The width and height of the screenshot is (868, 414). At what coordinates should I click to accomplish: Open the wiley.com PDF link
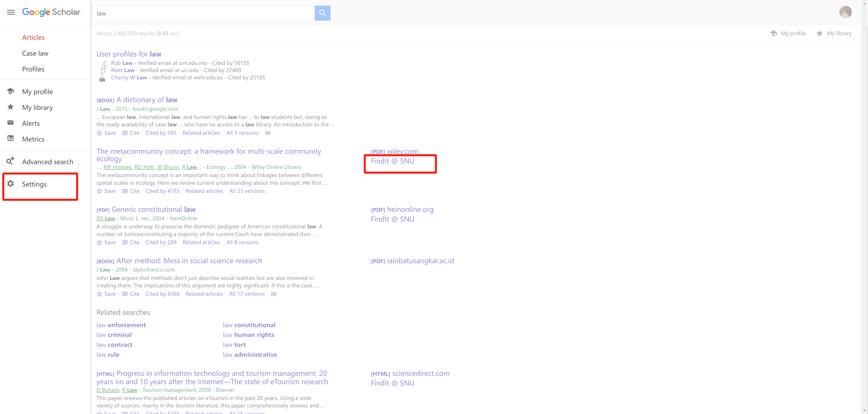click(x=394, y=151)
